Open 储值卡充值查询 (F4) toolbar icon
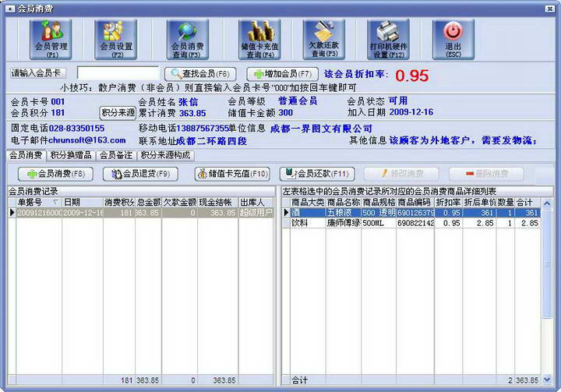The image size is (561, 392). pyautogui.click(x=259, y=40)
